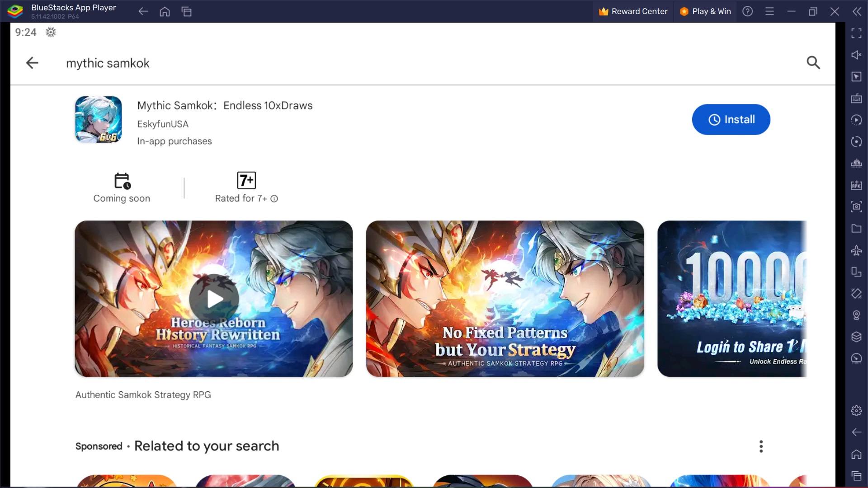Viewport: 868px width, 488px height.
Task: Open the 10000 Login to Share screenshot
Action: (x=732, y=299)
